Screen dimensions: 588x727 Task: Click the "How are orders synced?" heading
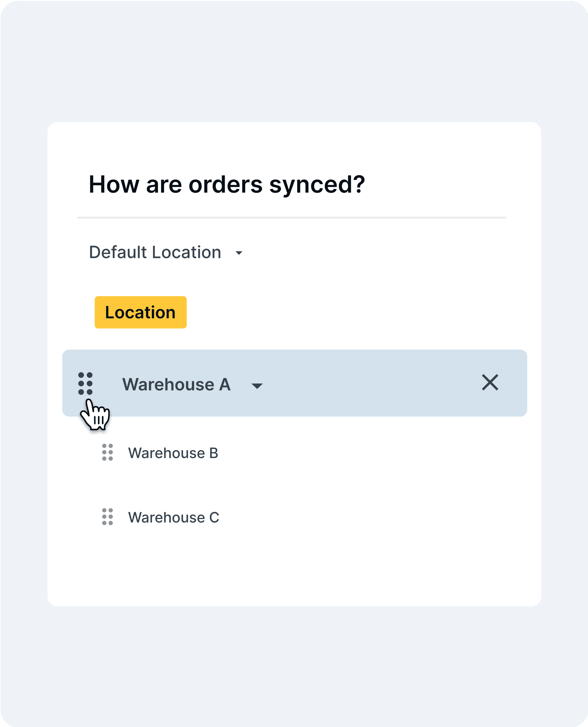(x=227, y=184)
